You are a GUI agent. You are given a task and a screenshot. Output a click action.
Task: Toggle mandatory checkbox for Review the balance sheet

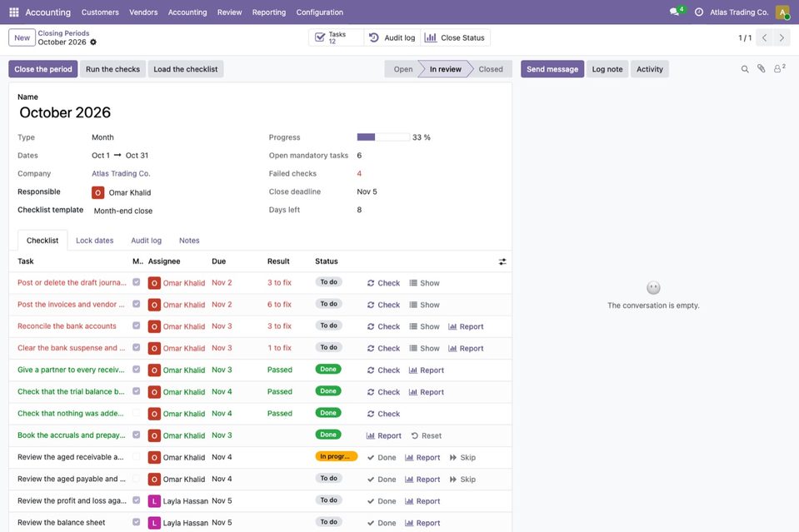(136, 522)
